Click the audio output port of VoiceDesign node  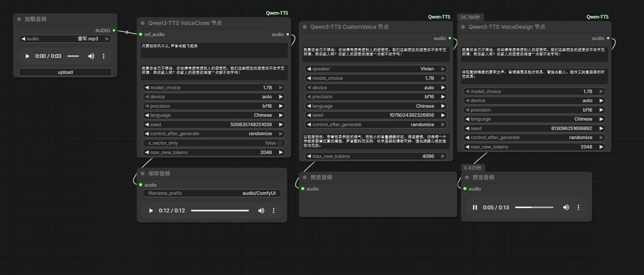pyautogui.click(x=608, y=38)
